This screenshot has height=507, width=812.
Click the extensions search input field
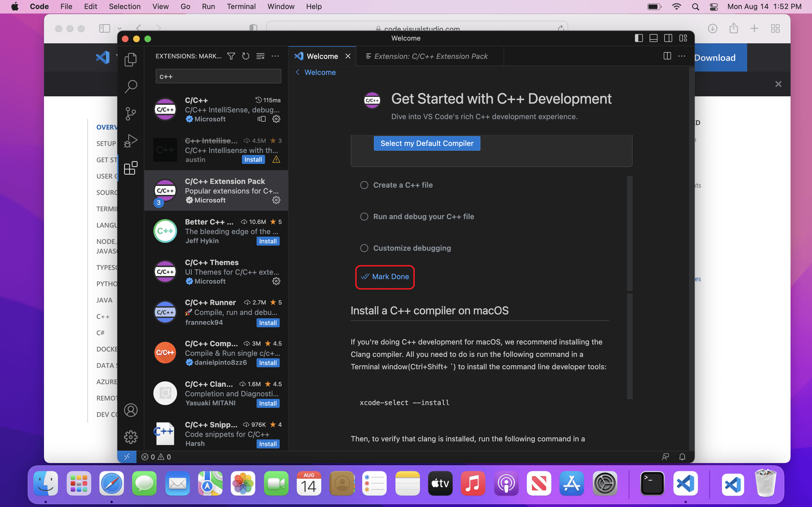point(218,76)
